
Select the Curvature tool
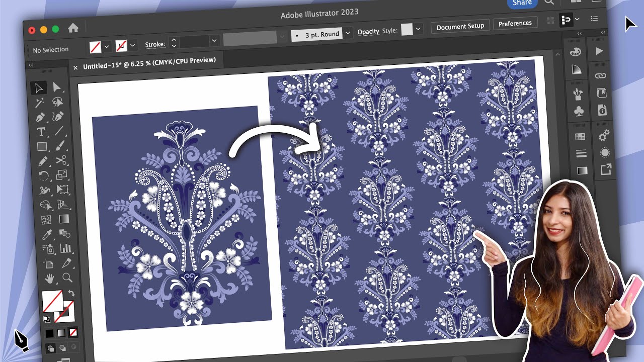pyautogui.click(x=58, y=117)
